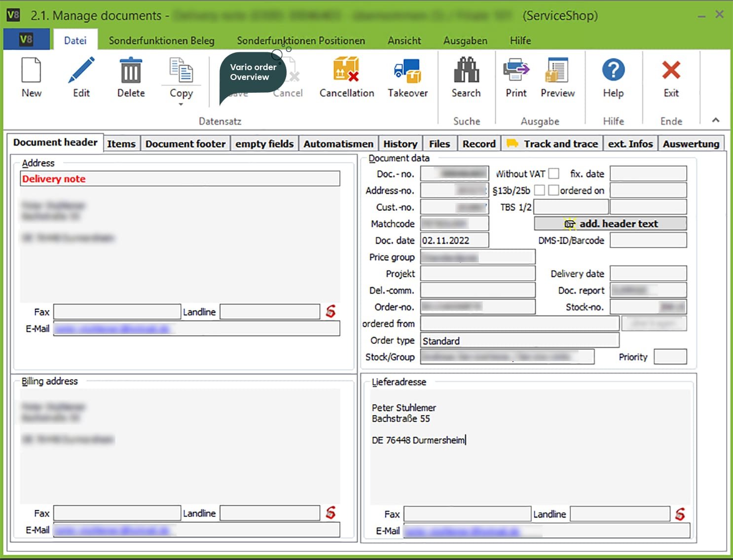Click the Doc. date input field

tap(454, 240)
